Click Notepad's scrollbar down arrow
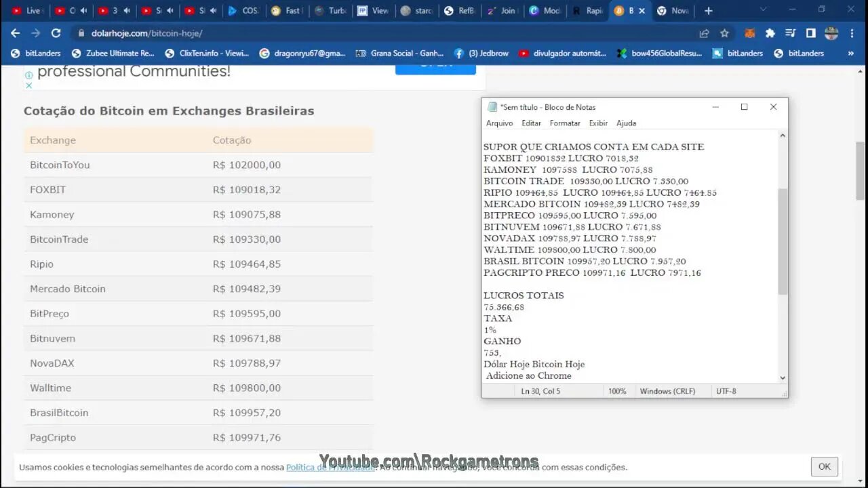 783,378
